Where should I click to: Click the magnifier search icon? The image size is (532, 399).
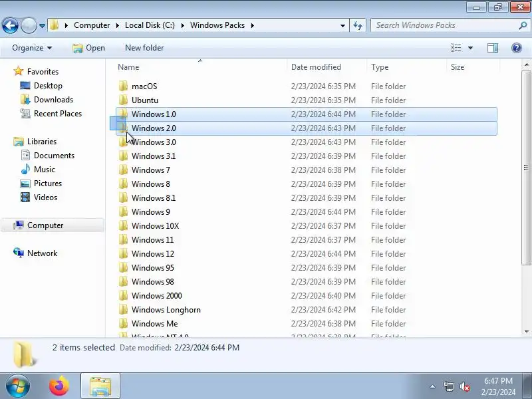[523, 25]
